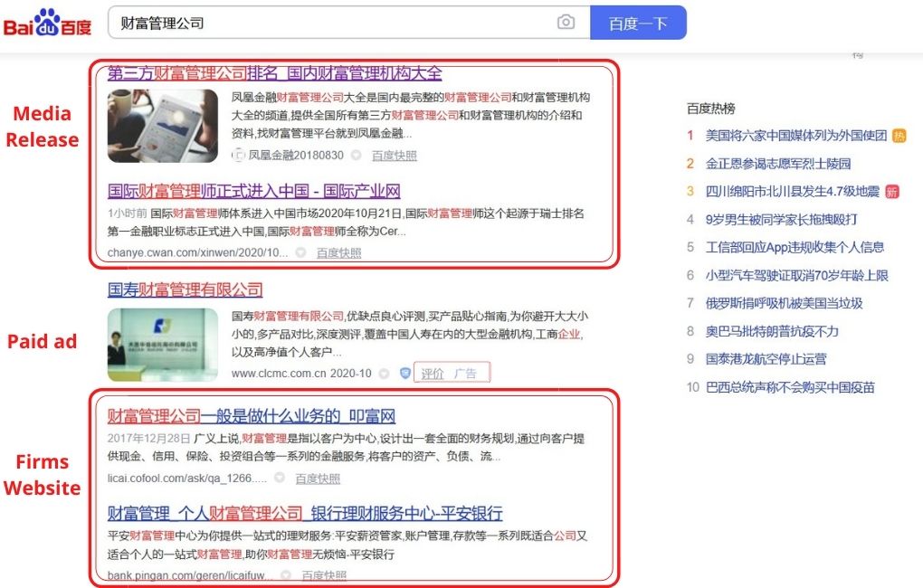923x588 pixels.
Task: Click the shield verification icon in ad
Action: point(405,374)
